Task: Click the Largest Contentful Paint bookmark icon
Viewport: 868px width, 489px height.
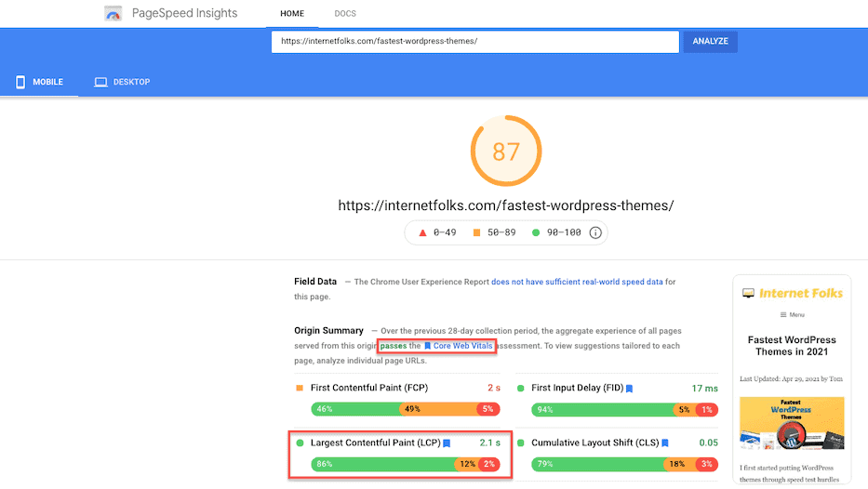Action: pyautogui.click(x=447, y=443)
